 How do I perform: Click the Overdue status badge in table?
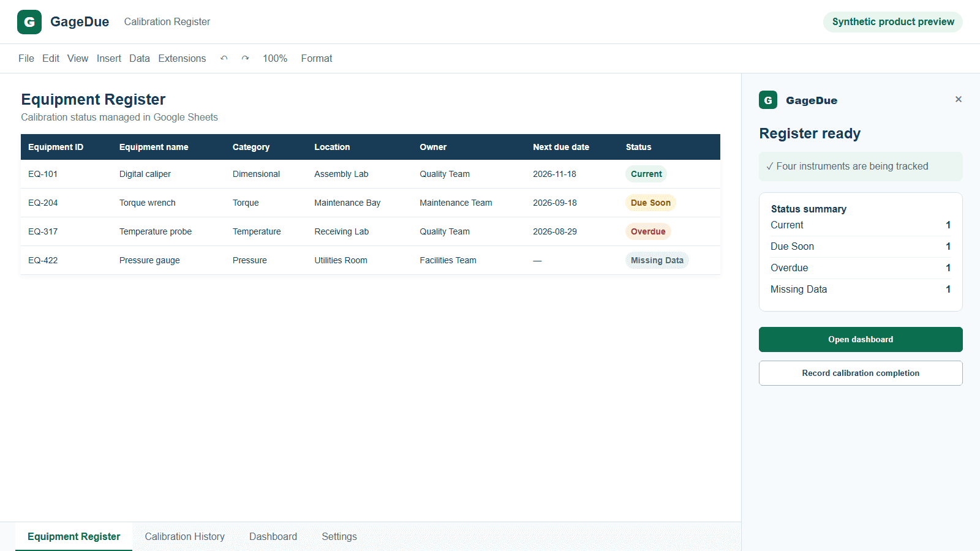648,231
